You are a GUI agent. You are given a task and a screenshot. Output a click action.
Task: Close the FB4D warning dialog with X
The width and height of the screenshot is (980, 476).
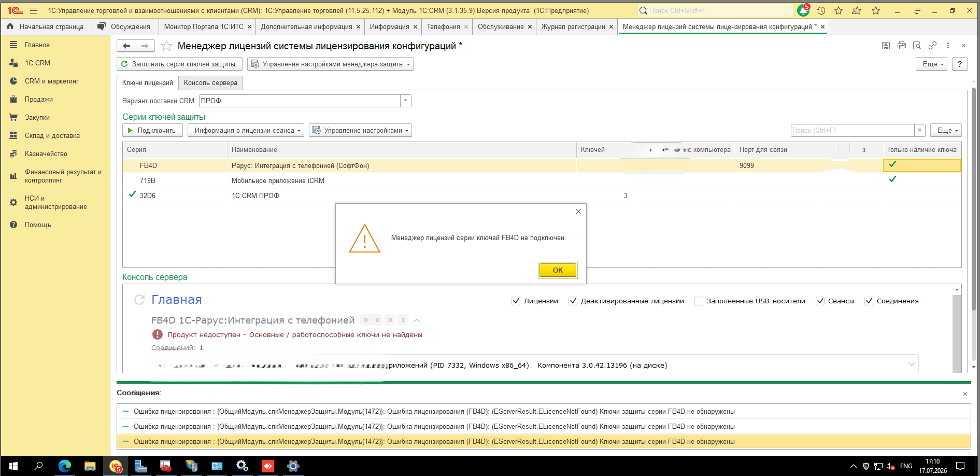[x=578, y=212]
